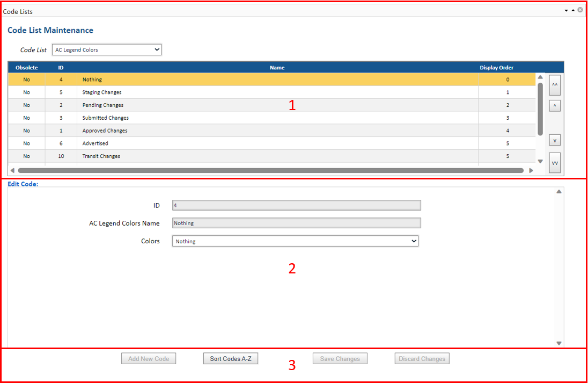Screen dimensions: 588x383
Task: Sort table by Display Order column header
Action: [496, 68]
